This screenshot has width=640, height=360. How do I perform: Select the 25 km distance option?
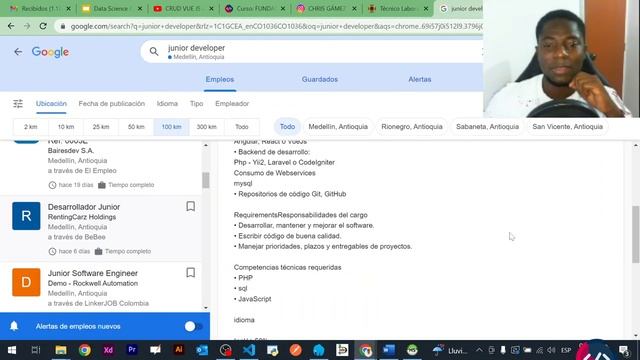[x=101, y=127]
